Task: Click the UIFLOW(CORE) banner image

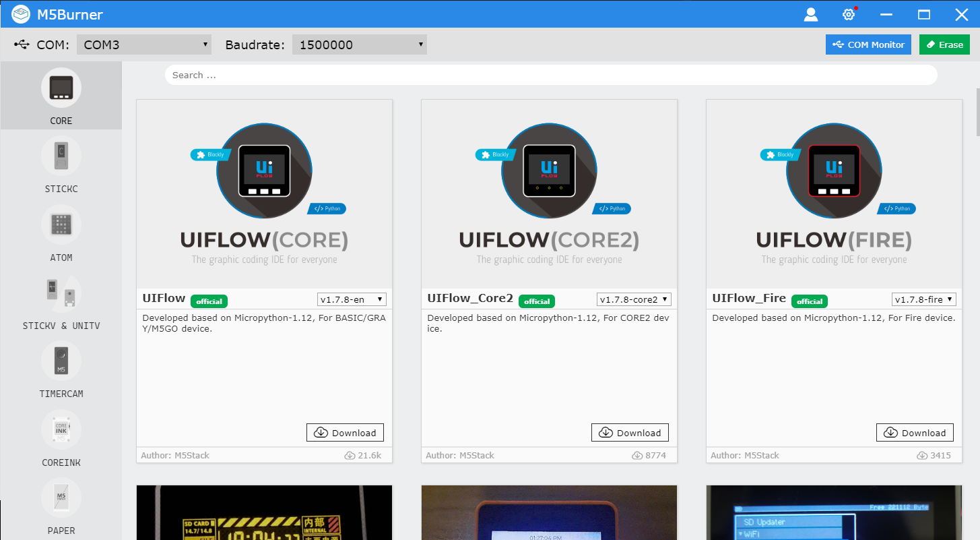Action: click(264, 194)
